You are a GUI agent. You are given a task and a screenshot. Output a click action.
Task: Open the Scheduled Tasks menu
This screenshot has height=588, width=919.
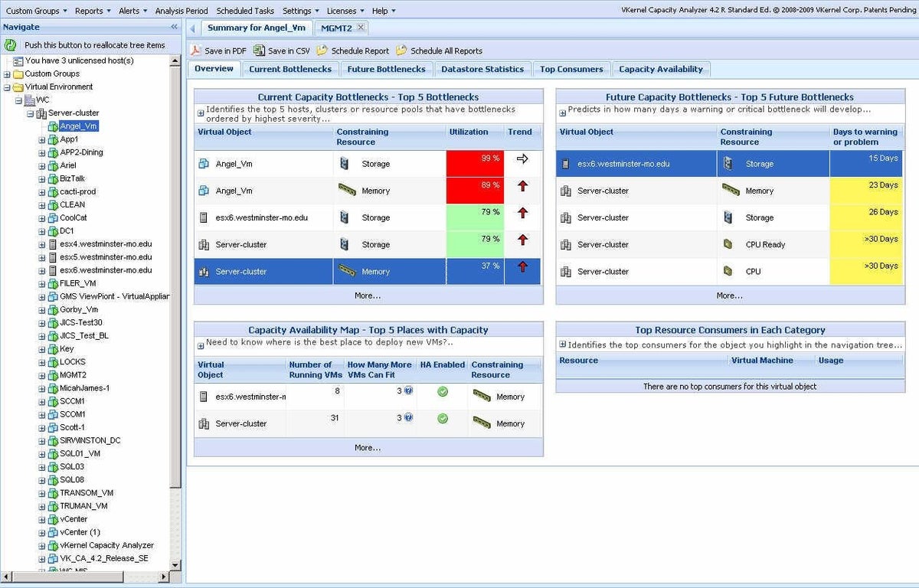tap(245, 11)
